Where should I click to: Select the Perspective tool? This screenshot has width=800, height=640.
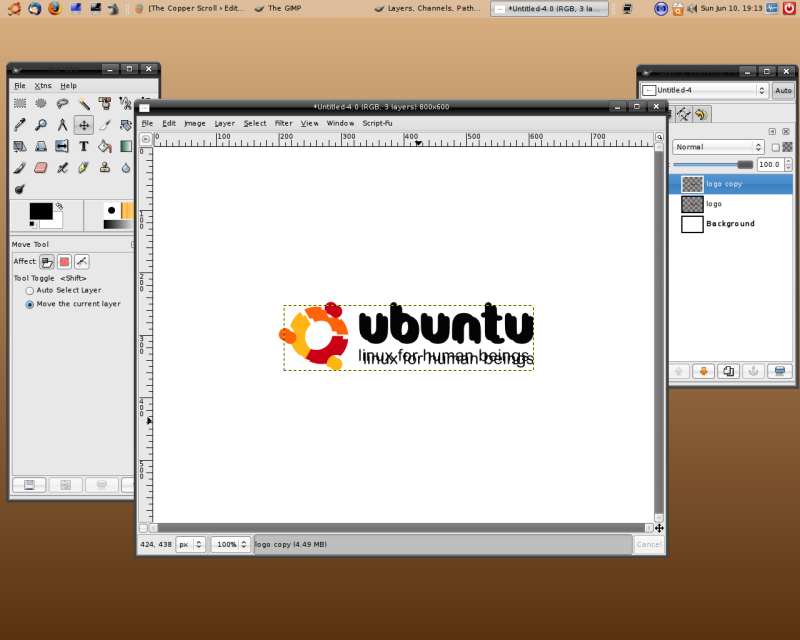[x=41, y=146]
